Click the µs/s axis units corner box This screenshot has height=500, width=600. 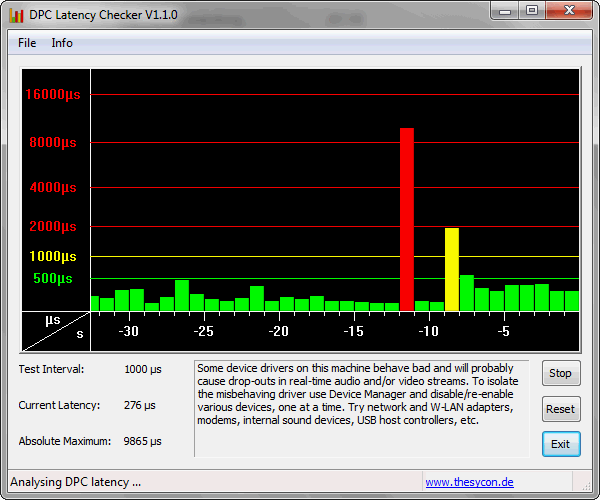(x=56, y=331)
